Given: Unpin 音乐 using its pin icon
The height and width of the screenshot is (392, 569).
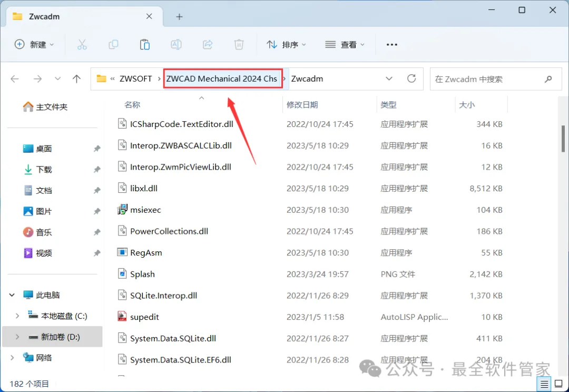Looking at the screenshot, I should tap(97, 232).
